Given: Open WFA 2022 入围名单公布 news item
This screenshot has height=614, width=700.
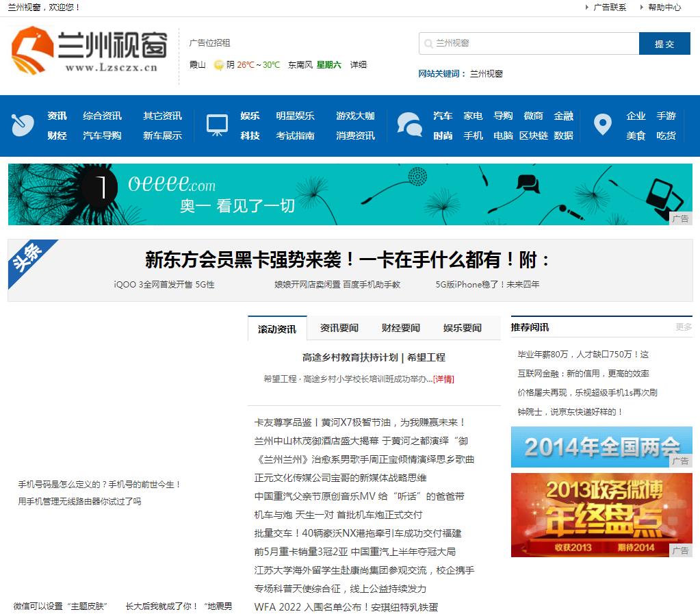Looking at the screenshot, I should 346,607.
